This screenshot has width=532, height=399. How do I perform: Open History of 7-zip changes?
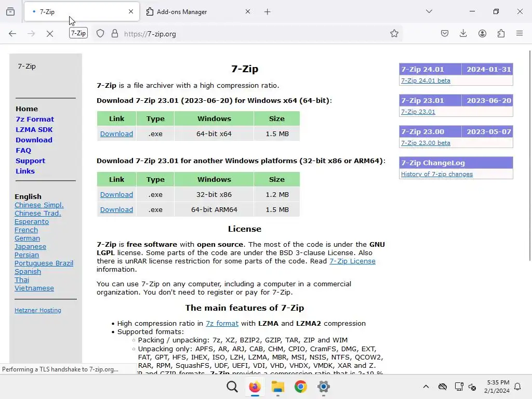(x=436, y=174)
